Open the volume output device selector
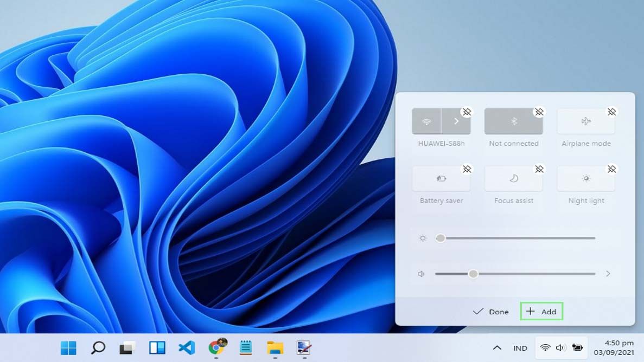 (x=608, y=274)
